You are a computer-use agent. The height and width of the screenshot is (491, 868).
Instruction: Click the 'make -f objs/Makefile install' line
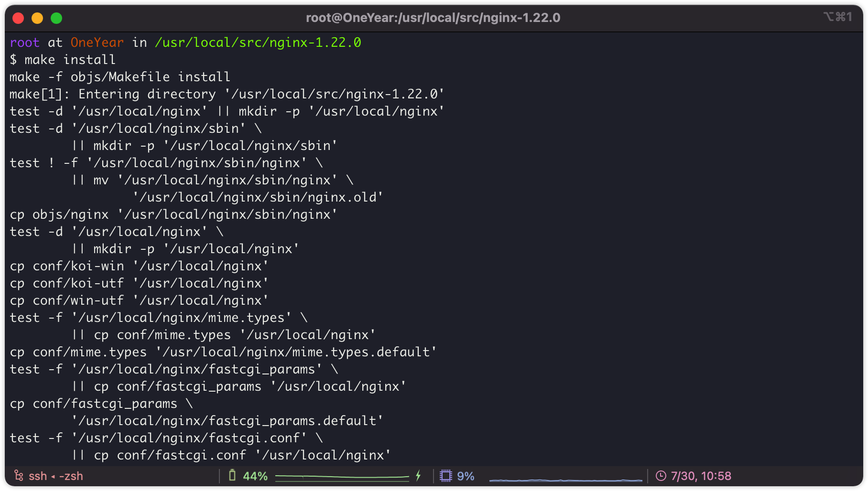pos(120,77)
